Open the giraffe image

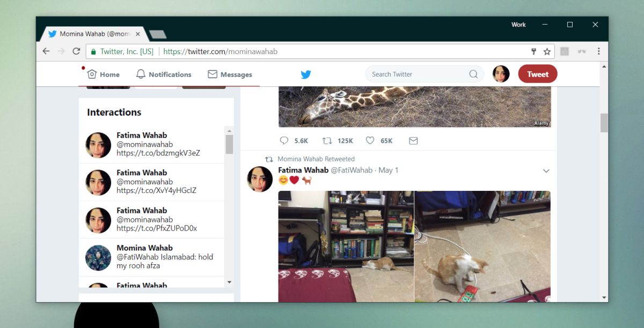coord(415,107)
